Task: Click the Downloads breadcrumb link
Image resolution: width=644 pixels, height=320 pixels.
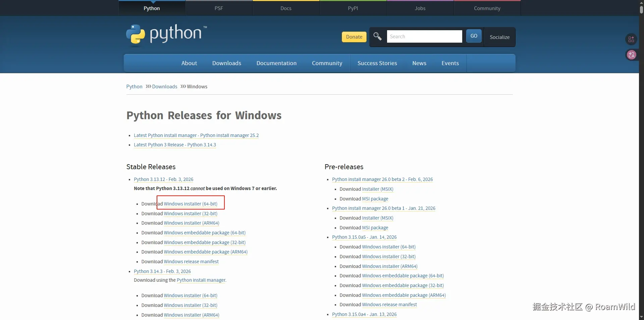Action: (165, 87)
